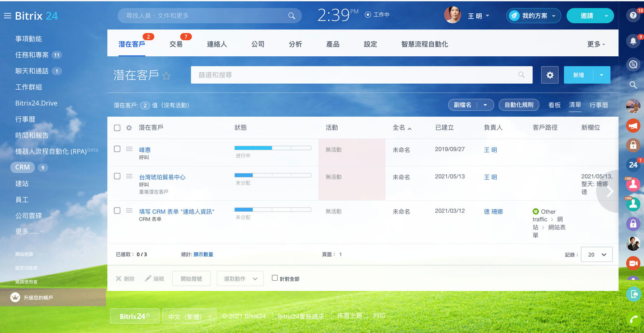Open the teal CRM contact icon

(633, 204)
